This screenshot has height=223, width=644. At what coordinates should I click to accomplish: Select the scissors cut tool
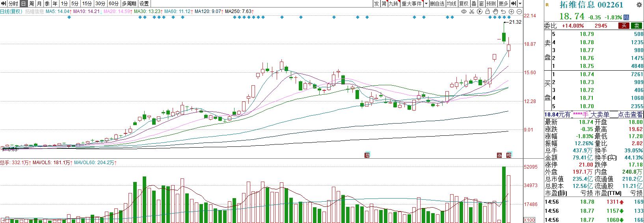pyautogui.click(x=471, y=11)
